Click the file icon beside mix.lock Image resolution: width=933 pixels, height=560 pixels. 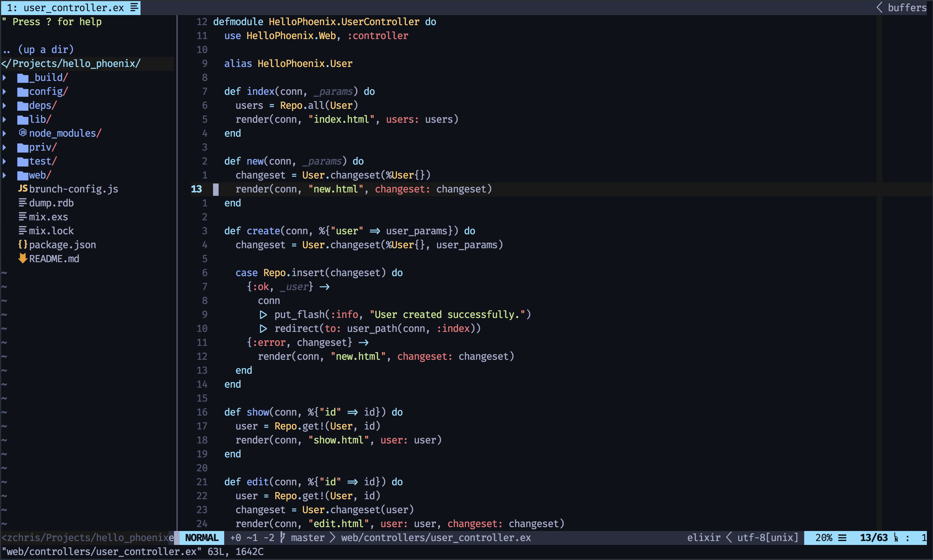click(x=23, y=231)
